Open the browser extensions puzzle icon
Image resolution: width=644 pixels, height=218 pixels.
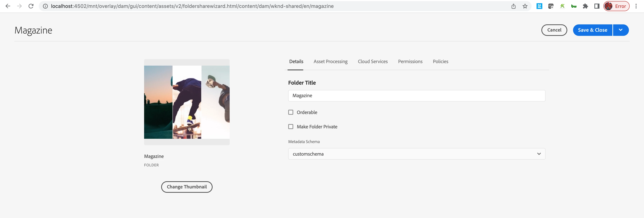coord(585,6)
